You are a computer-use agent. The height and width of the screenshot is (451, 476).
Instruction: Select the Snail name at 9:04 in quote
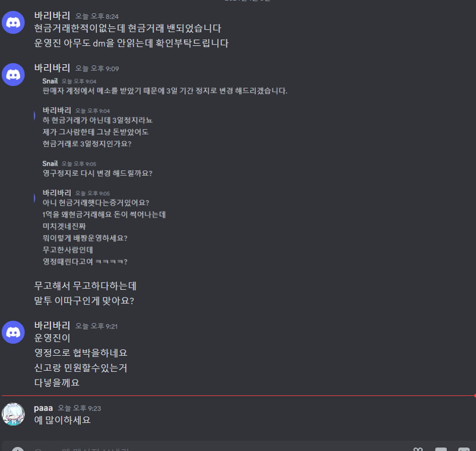50,81
